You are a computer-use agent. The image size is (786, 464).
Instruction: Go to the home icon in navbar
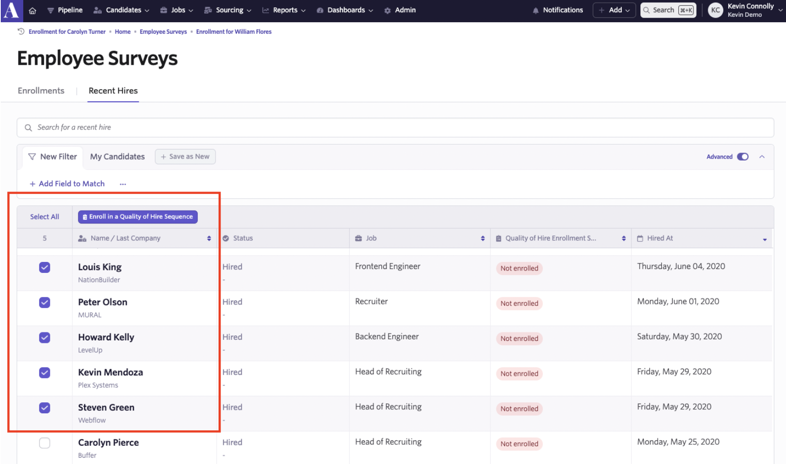(x=33, y=11)
